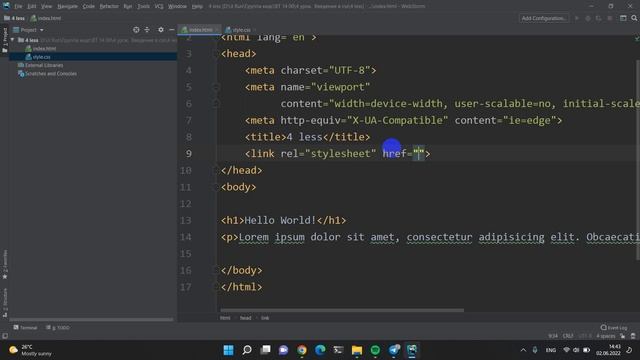The image size is (640, 360).
Task: Open the Refactor menu
Action: 109,6
